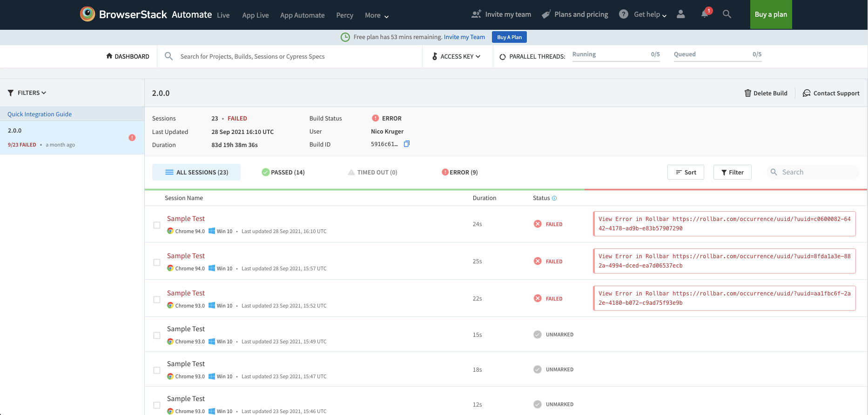868x415 pixels.
Task: Select build 2.0.0 in sidebar
Action: click(x=72, y=138)
